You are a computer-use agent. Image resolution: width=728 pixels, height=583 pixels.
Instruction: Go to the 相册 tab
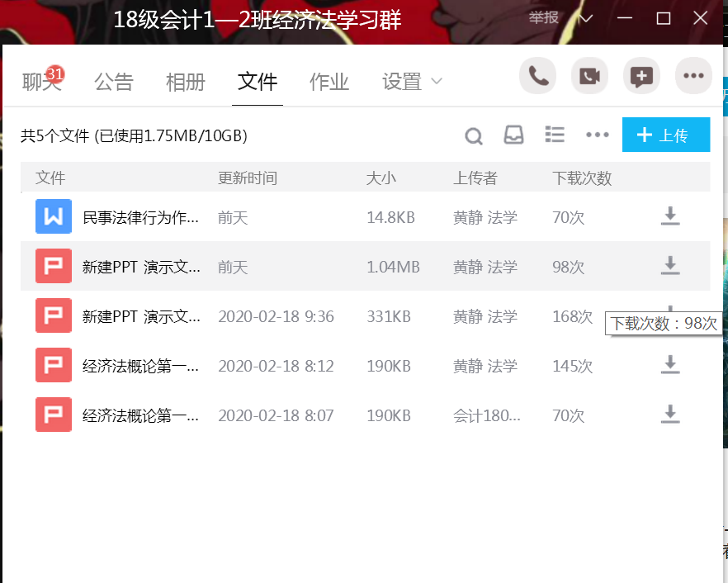click(x=186, y=82)
